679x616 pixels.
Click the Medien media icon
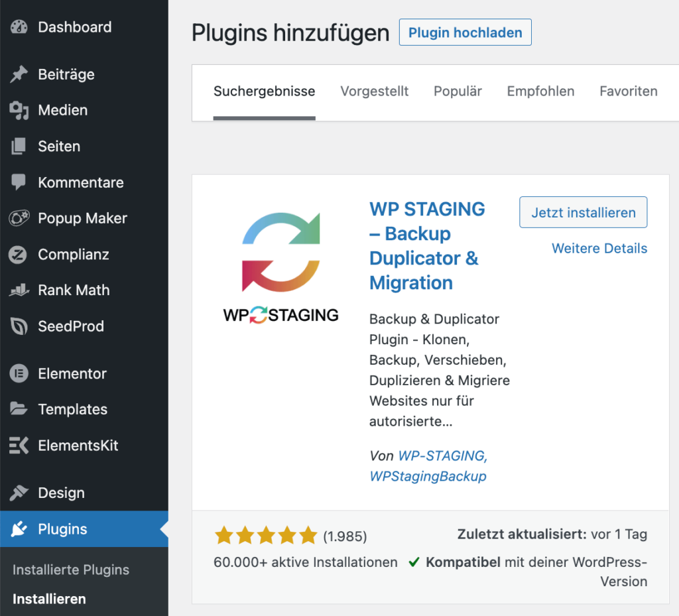coord(19,110)
